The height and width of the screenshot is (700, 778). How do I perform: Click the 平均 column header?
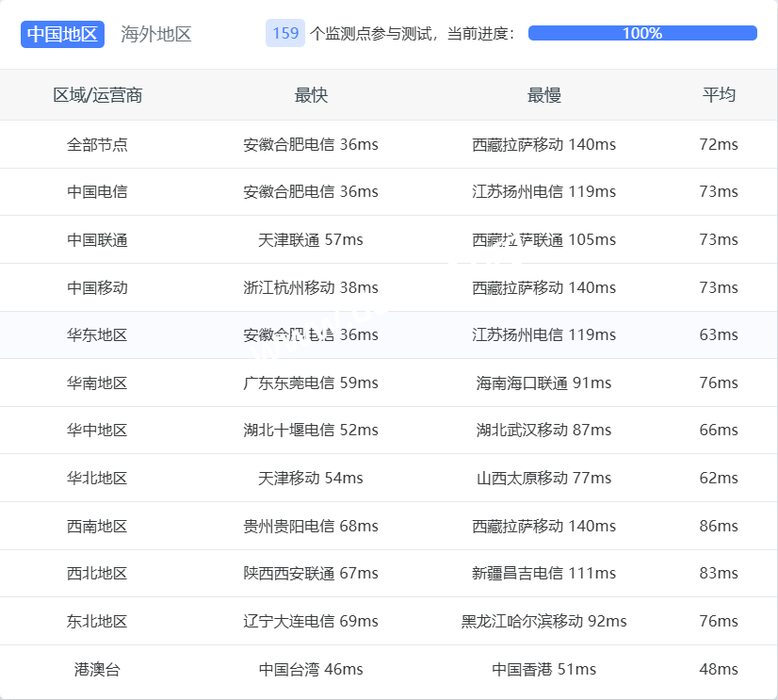719,95
